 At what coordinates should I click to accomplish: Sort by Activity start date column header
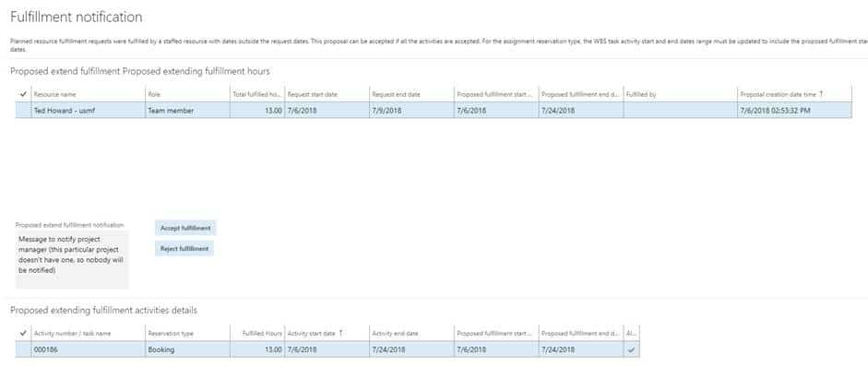[327, 334]
